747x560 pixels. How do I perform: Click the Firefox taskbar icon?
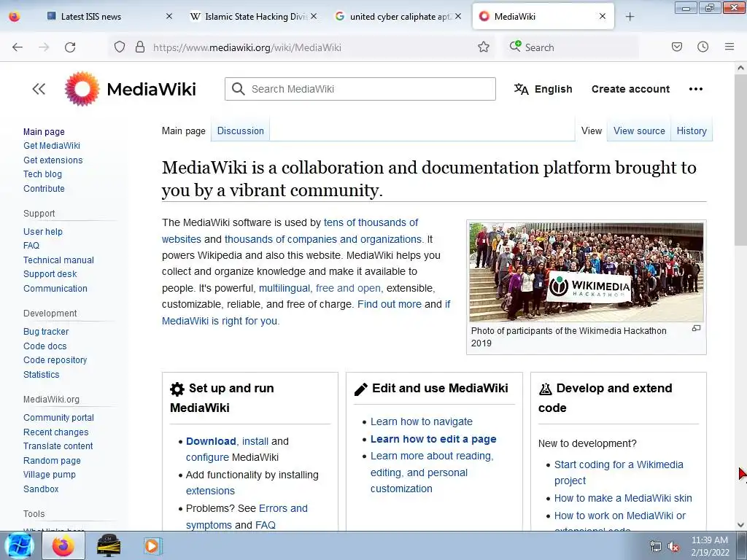63,545
